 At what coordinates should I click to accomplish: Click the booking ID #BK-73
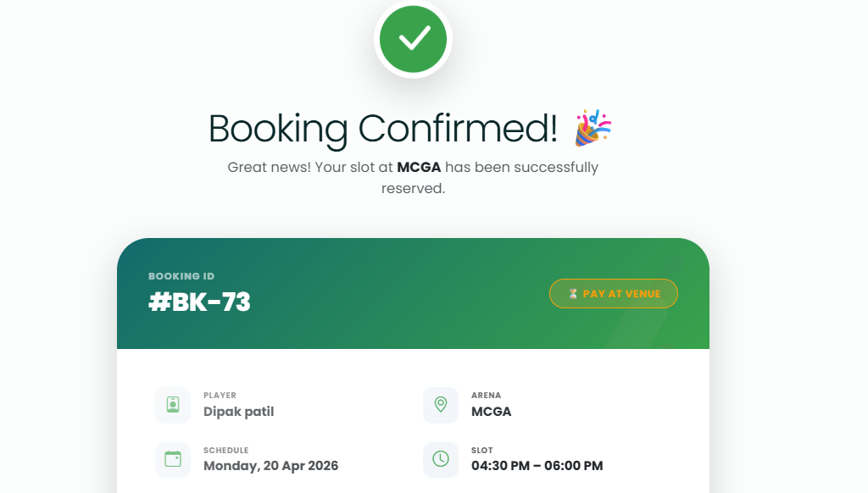[199, 302]
